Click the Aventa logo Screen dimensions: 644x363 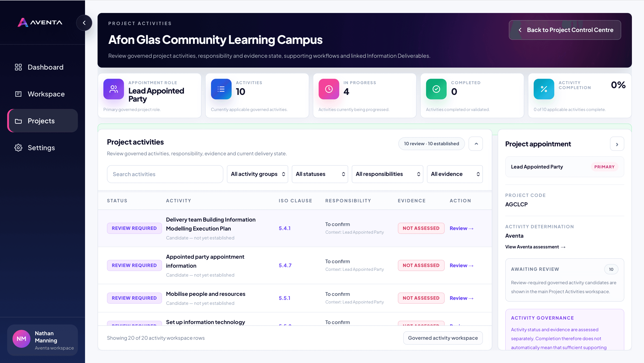(40, 22)
